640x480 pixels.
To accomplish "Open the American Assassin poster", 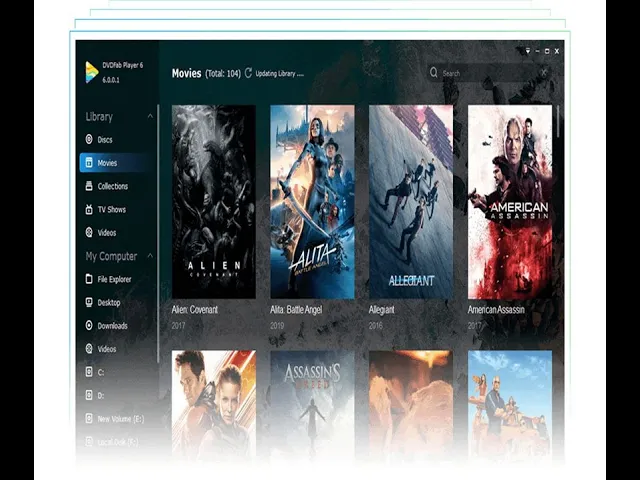I will [510, 202].
